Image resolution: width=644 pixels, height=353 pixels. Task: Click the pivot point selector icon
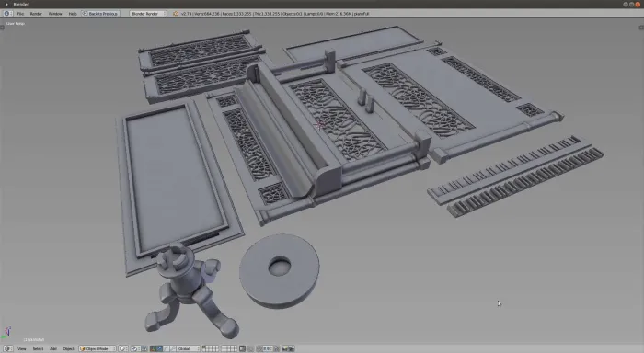[x=135, y=348]
